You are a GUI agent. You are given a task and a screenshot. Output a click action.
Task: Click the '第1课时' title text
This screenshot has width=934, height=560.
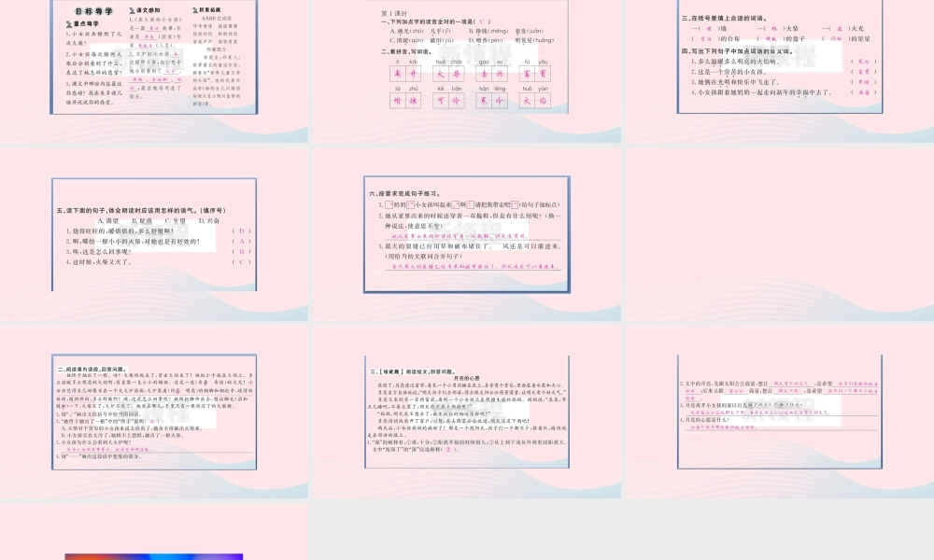coord(394,13)
